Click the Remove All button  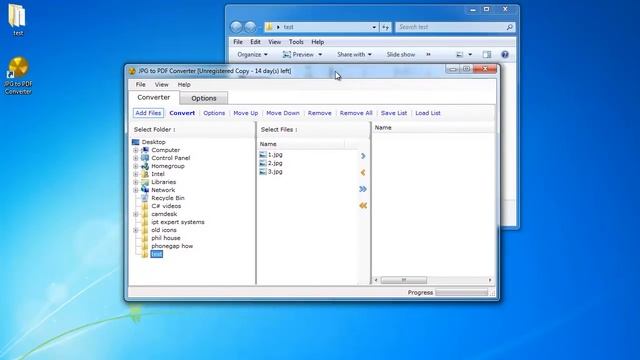(356, 113)
